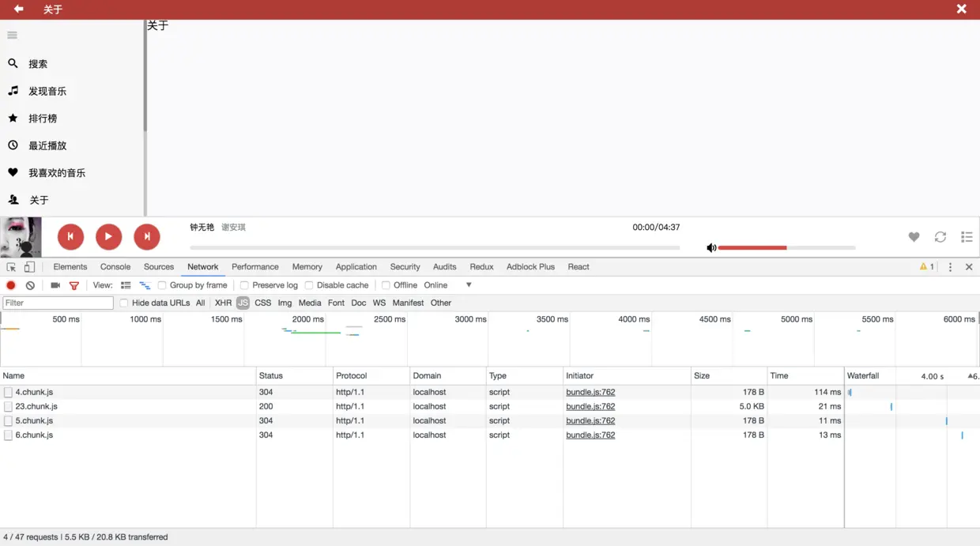Toggle the network filter icon
Viewport: 980px width, 546px height.
pos(74,285)
